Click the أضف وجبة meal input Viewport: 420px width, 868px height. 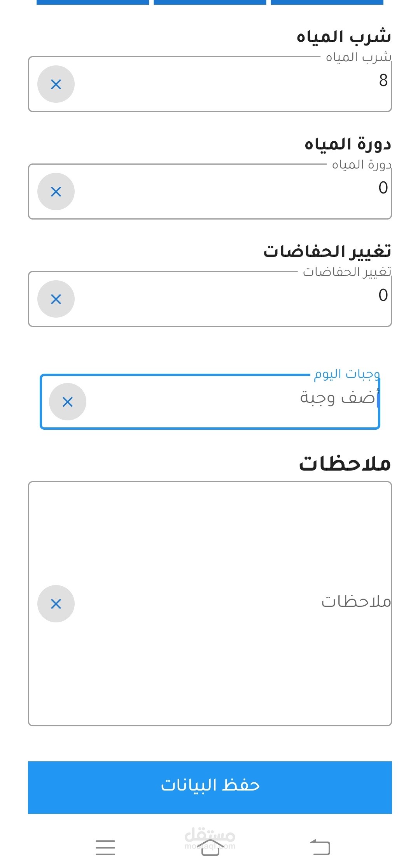(233, 402)
